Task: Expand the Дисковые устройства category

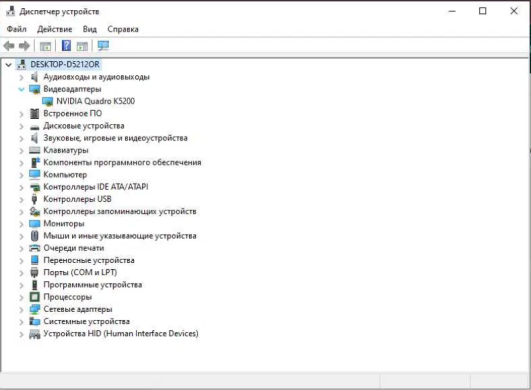Action: click(x=21, y=126)
